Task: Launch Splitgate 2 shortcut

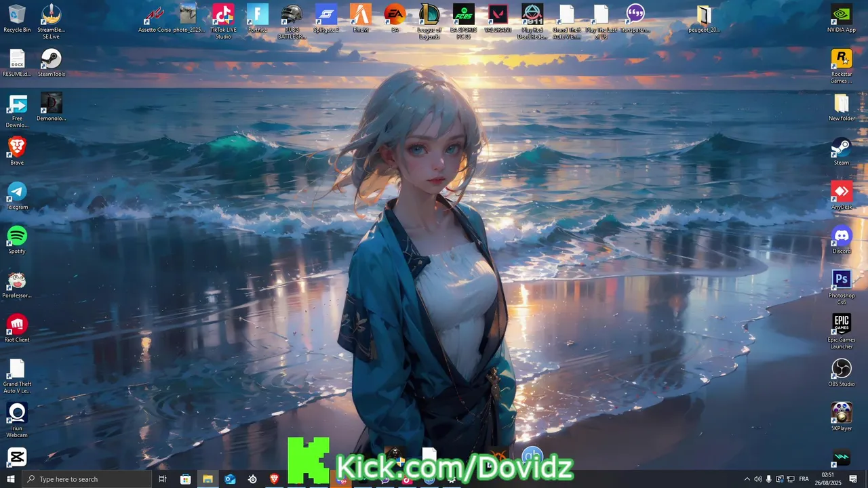Action: click(x=326, y=18)
